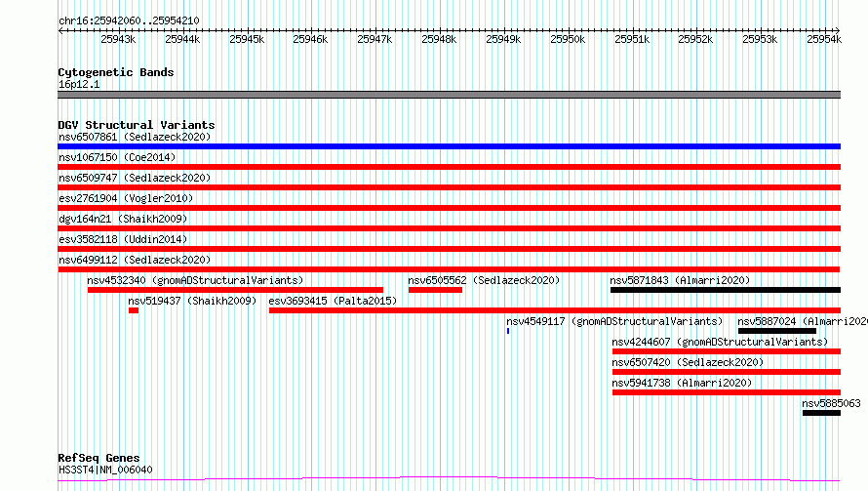
Task: Click the black bar under nsv5887024
Action: (777, 331)
